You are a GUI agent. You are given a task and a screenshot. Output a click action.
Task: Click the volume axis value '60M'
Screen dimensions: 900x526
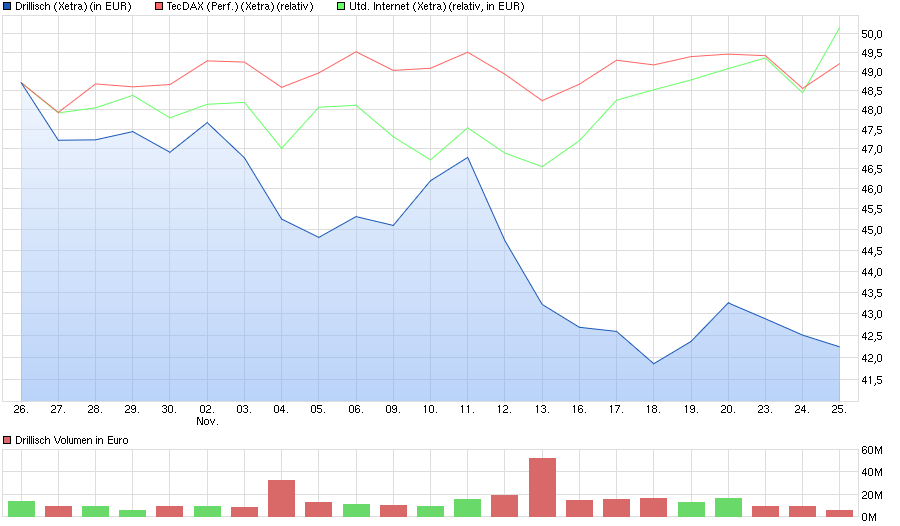872,450
